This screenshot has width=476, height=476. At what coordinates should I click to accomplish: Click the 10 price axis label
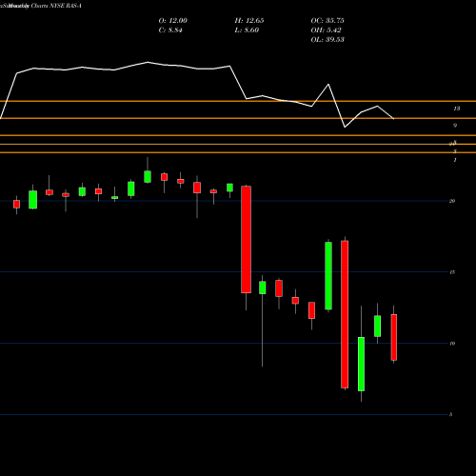pyautogui.click(x=452, y=344)
